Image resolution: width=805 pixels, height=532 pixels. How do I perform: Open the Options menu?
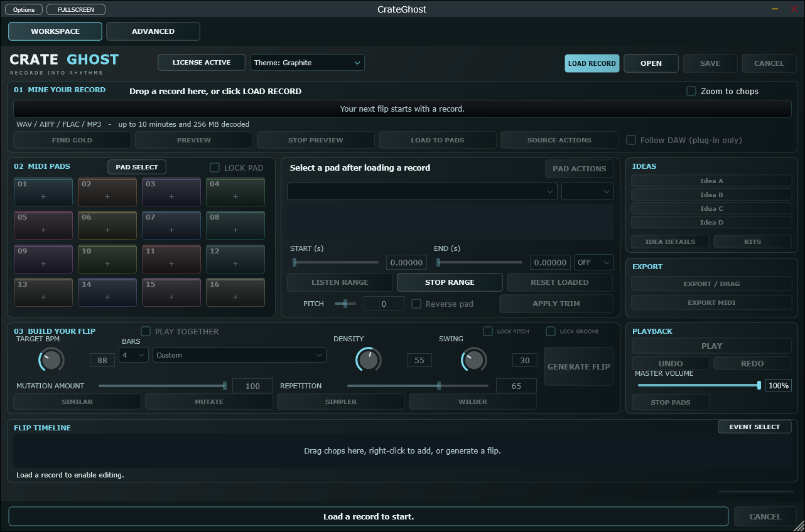24,10
